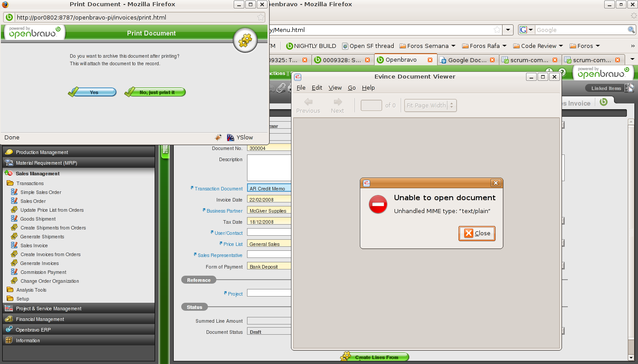The height and width of the screenshot is (364, 638).
Task: Click the gear icon for Change Order Organization
Action: coord(14,281)
